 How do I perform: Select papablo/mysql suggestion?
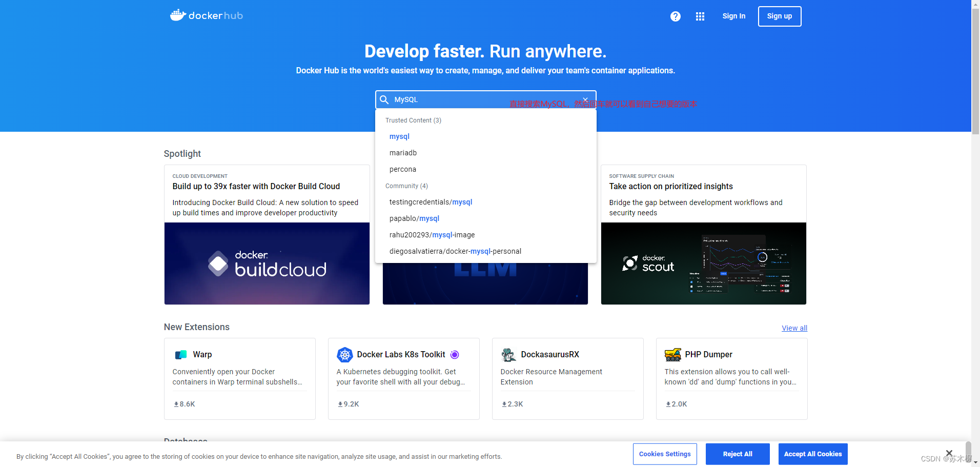414,218
